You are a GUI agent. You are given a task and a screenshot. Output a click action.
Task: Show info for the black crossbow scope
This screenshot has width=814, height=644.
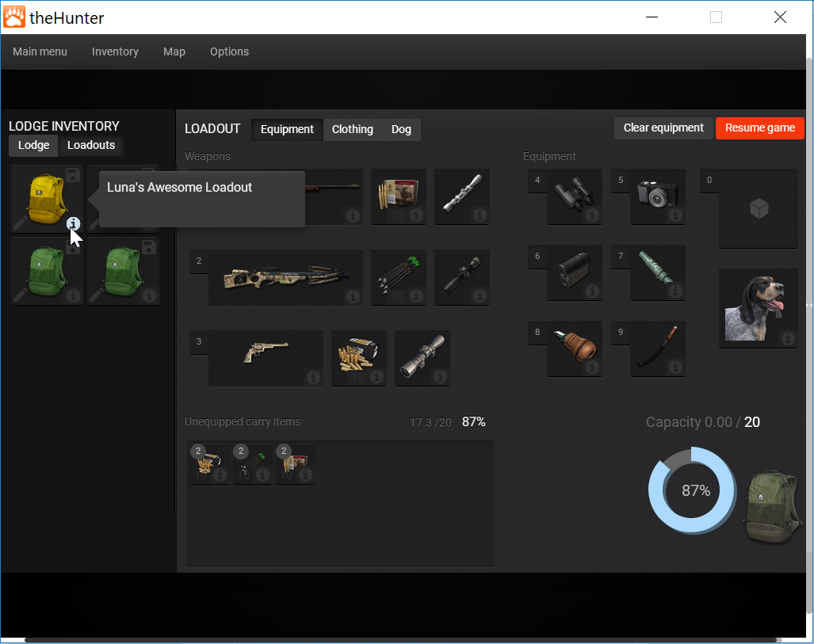tap(480, 295)
